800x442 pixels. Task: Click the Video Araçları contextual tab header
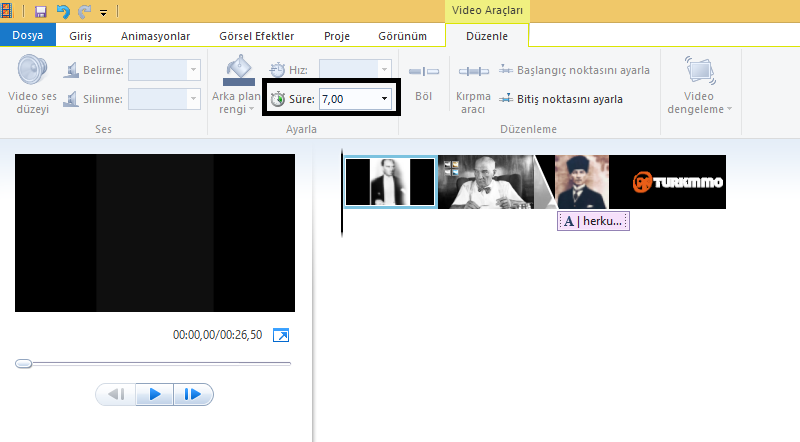point(487,10)
